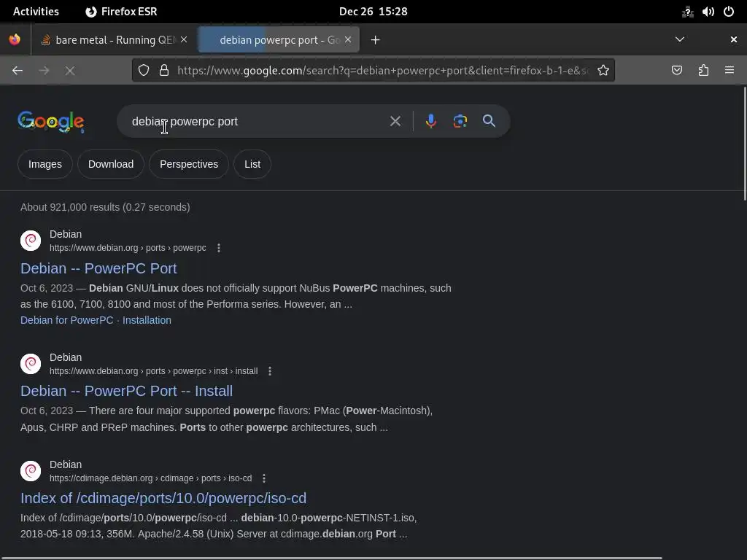Click the Google search input field
The image size is (747, 560).
pyautogui.click(x=258, y=122)
